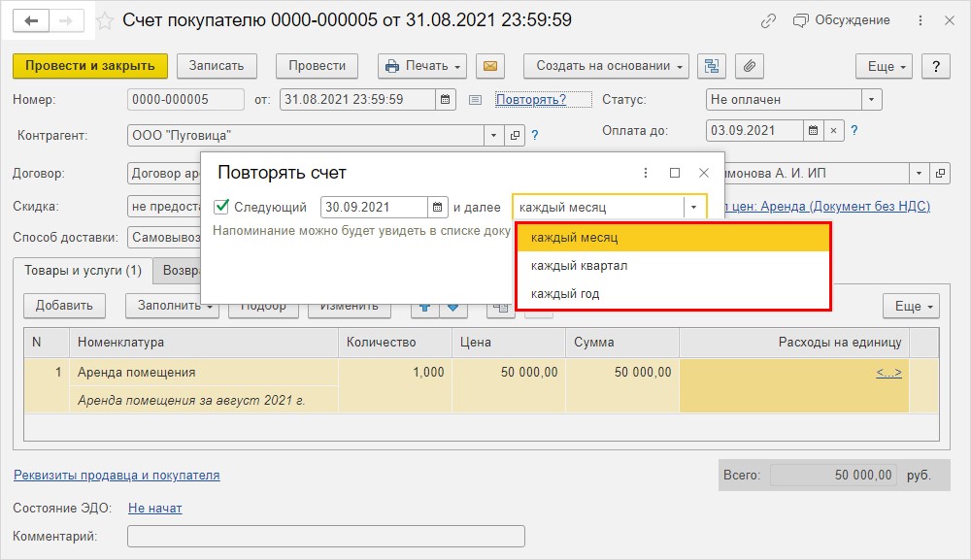Image resolution: width=971 pixels, height=560 pixels.
Task: Switch to Товары и услуги tab
Action: [83, 271]
